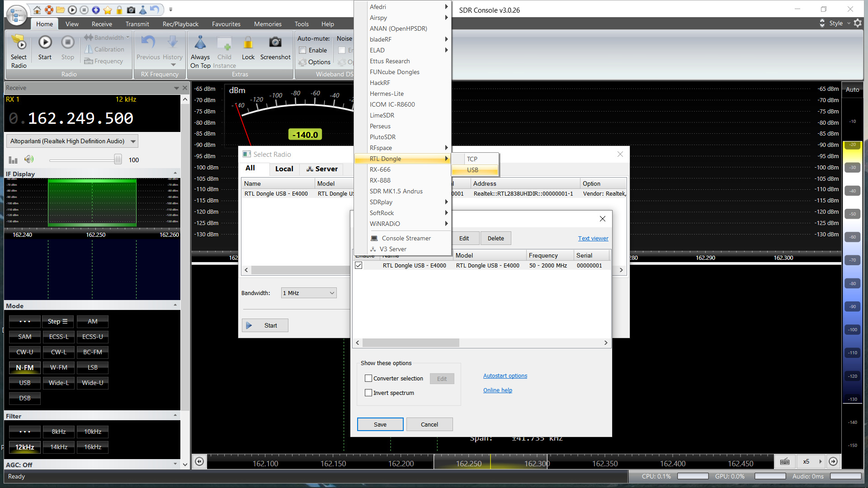Click the Lock padlock icon

pyautogui.click(x=248, y=43)
